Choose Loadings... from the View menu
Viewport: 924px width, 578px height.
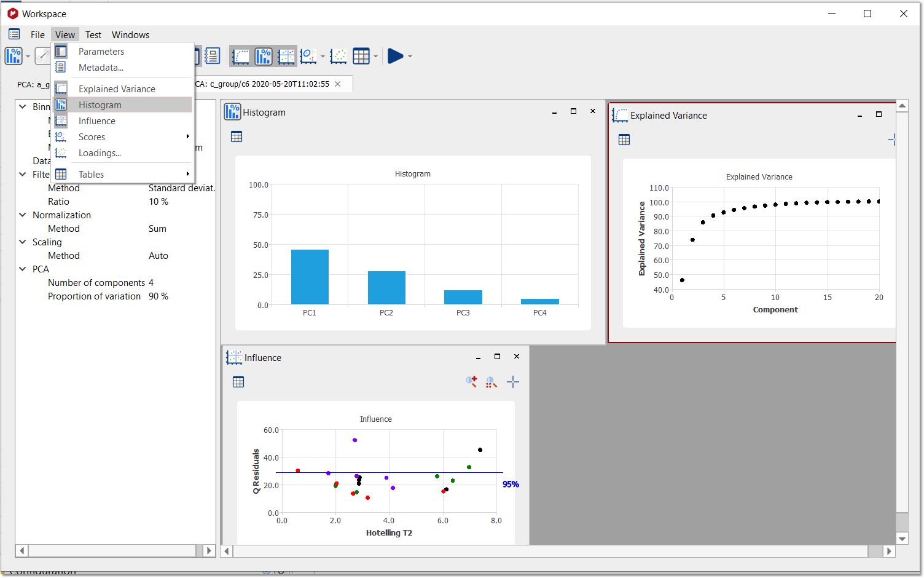point(123,153)
